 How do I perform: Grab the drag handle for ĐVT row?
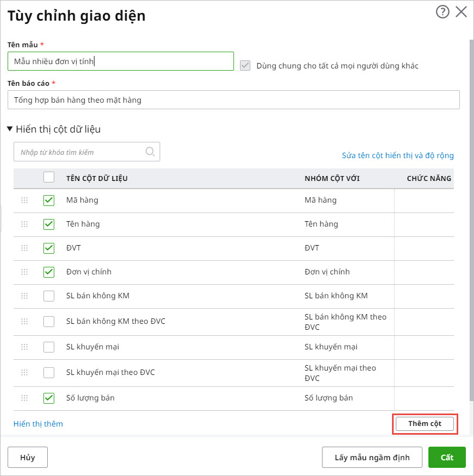click(24, 248)
